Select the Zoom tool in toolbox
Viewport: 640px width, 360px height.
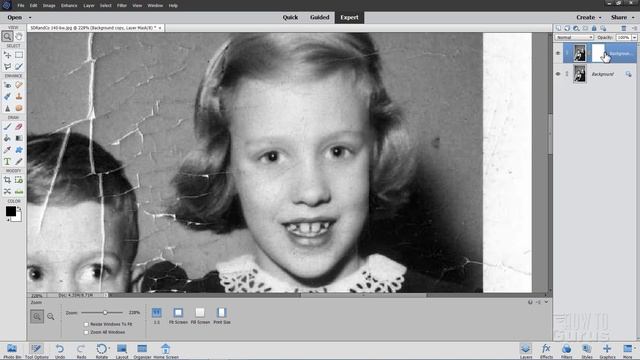point(7,36)
